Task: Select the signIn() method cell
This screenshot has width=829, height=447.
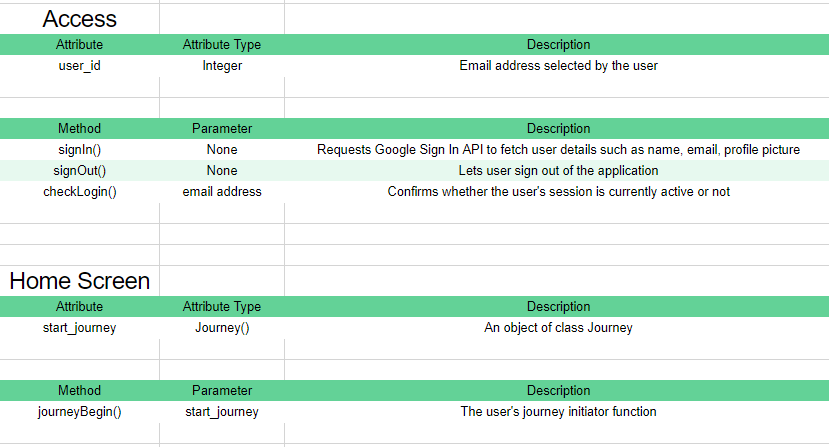Action: (79, 150)
